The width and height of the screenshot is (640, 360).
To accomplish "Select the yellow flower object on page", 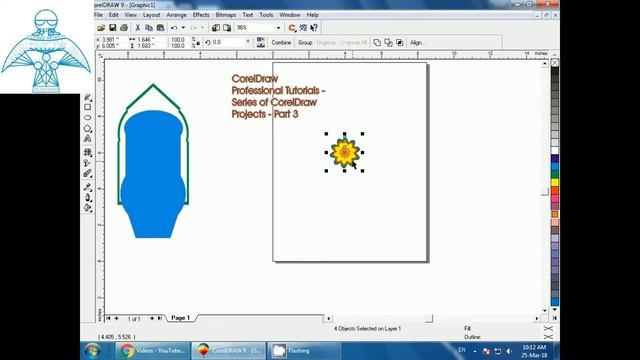I will [x=345, y=152].
